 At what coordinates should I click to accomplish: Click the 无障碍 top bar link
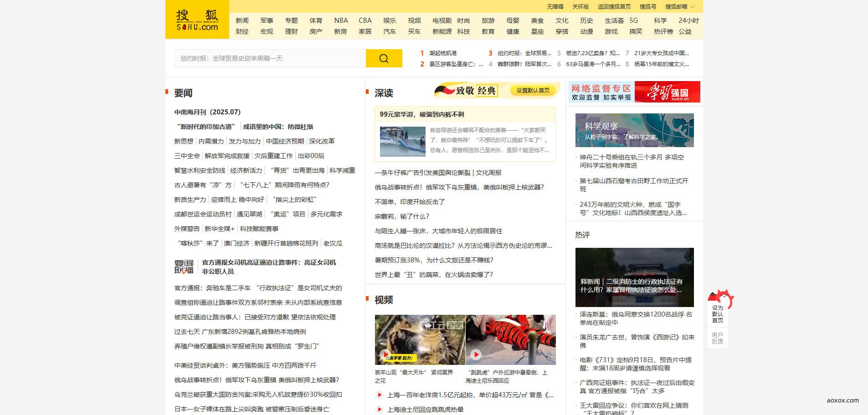click(555, 7)
